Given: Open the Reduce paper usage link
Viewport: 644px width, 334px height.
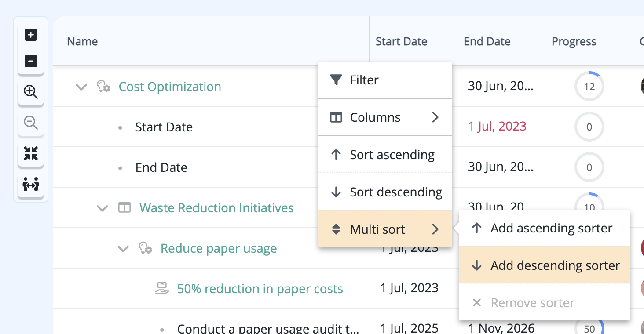Looking at the screenshot, I should pos(219,248).
